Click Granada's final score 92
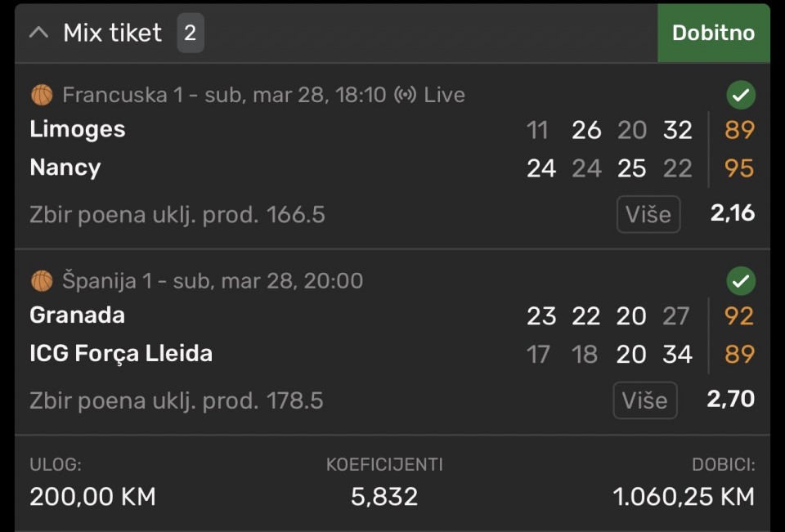The height and width of the screenshot is (532, 785). (739, 316)
